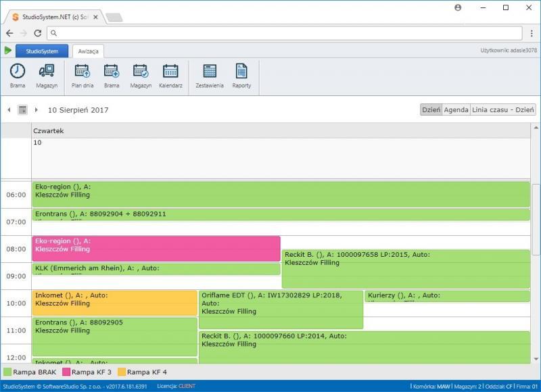Open the 06:00 Eko-region green appointment

coord(281,195)
